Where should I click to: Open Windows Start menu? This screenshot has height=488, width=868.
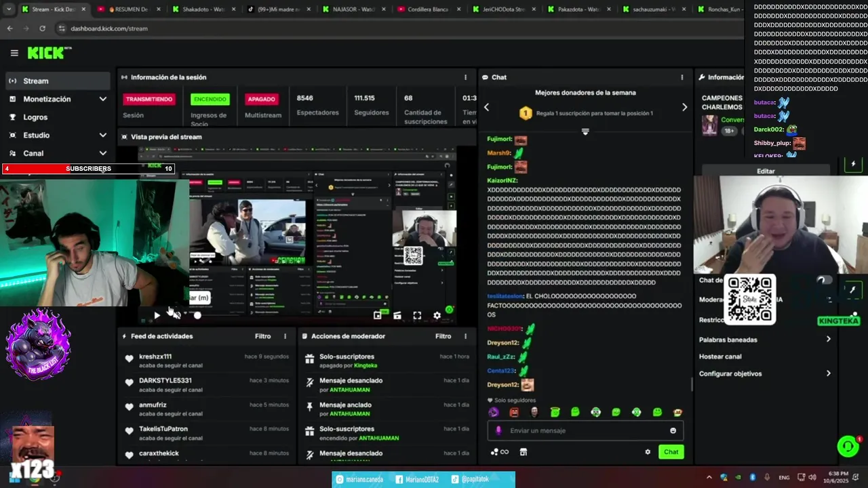coord(14,478)
